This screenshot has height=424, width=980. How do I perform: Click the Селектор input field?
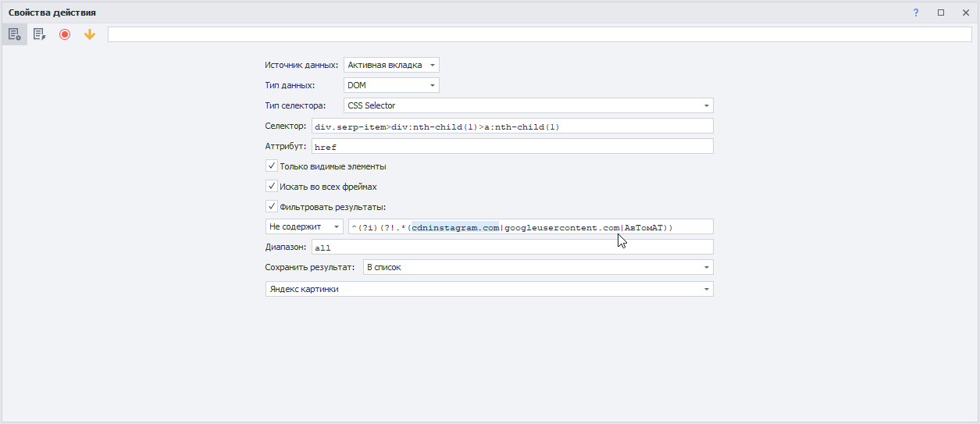click(x=512, y=126)
